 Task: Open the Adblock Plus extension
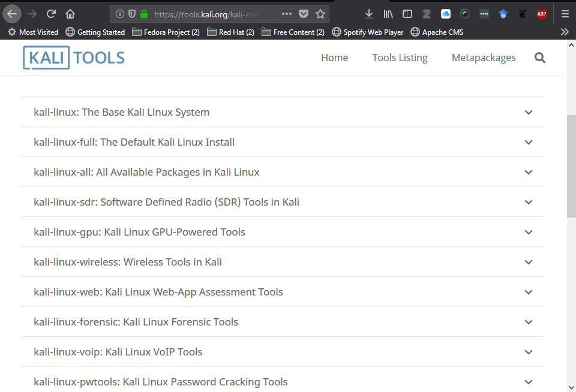click(542, 14)
